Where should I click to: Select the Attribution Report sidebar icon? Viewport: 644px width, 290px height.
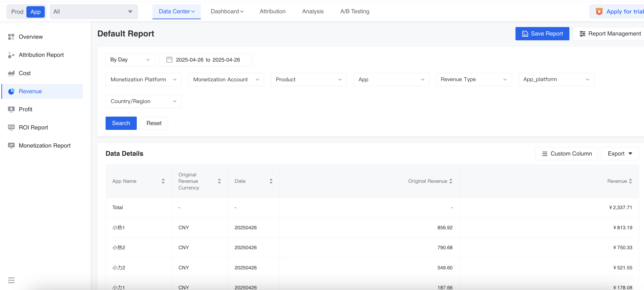[11, 55]
